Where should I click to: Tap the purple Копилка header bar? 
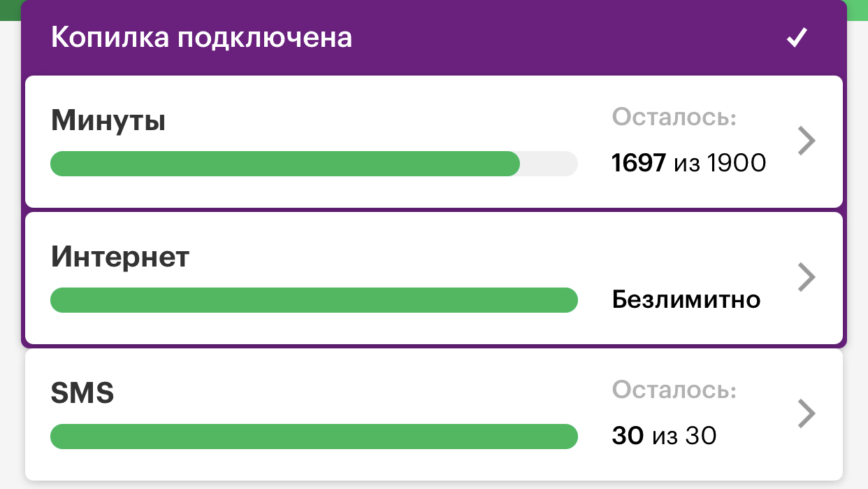434,38
